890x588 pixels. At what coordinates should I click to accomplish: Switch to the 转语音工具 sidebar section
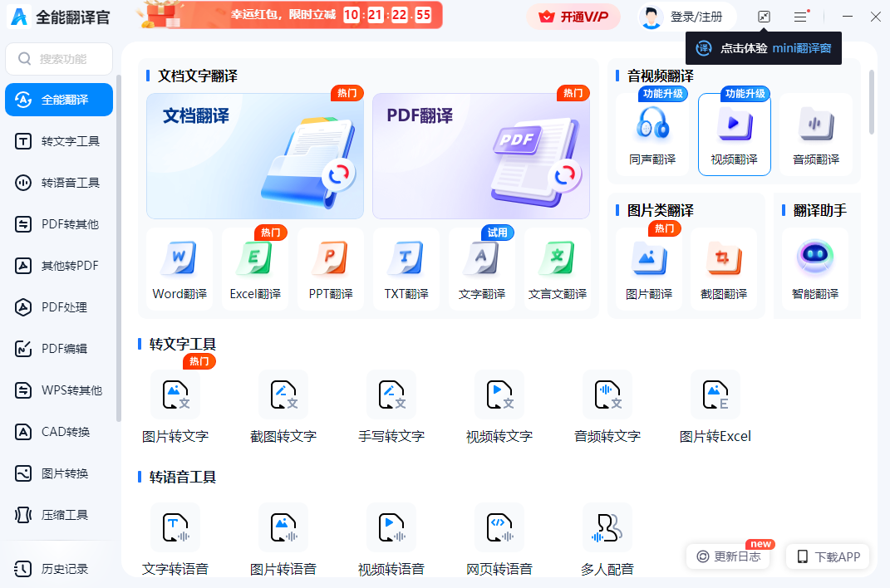pos(58,182)
